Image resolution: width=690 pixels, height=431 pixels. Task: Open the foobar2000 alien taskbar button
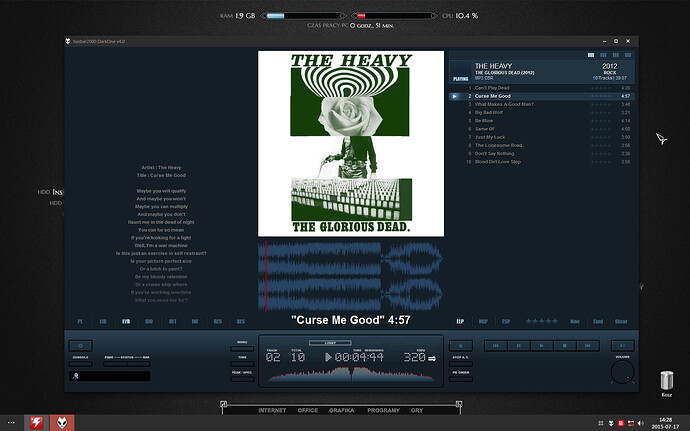pos(62,423)
